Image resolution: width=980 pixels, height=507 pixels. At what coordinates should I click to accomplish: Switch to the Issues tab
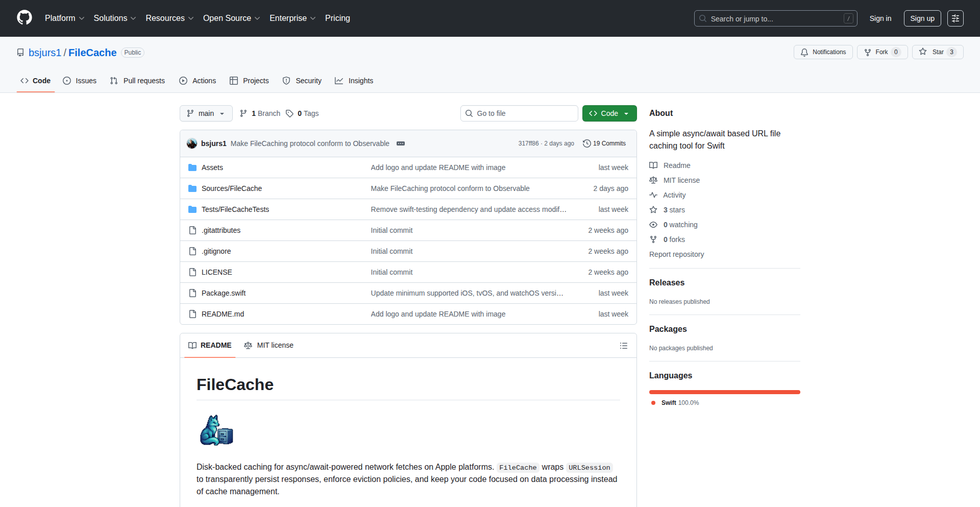80,81
